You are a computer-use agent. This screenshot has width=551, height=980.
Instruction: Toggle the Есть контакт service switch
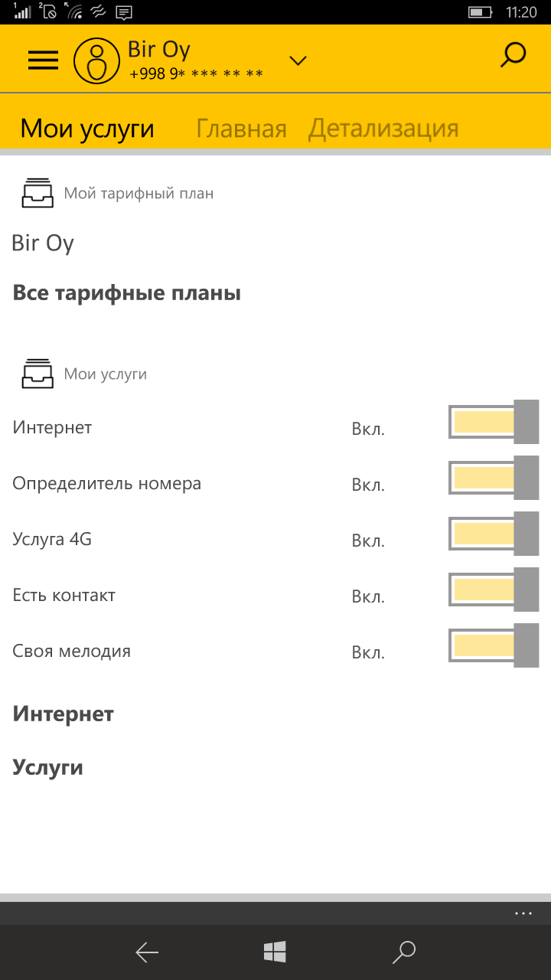tap(494, 590)
